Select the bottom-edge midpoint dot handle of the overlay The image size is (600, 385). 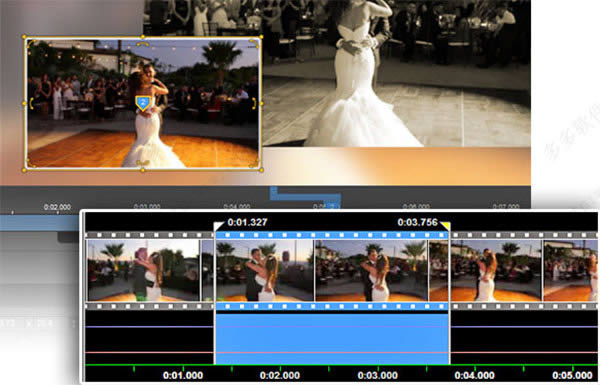(143, 170)
